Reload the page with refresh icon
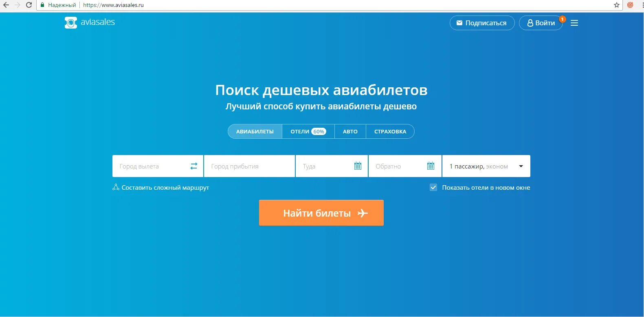644x317 pixels. pyautogui.click(x=29, y=5)
